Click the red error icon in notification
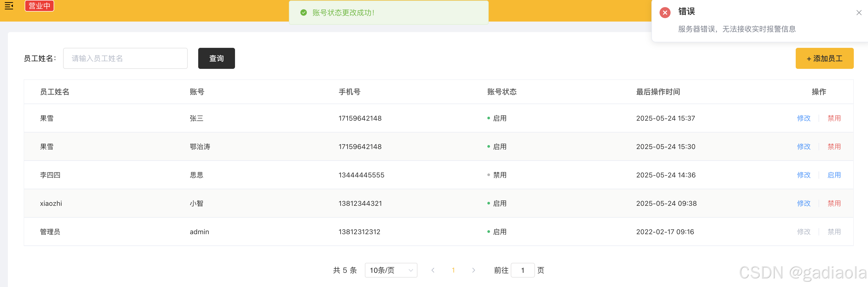 (665, 13)
